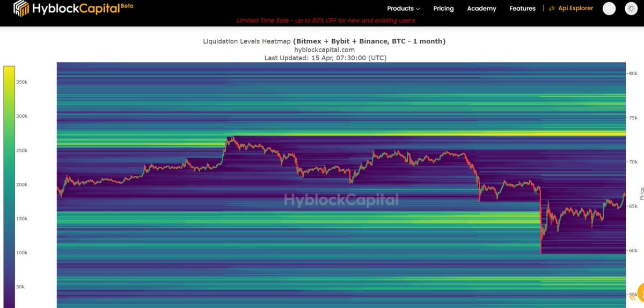Click the hyblockcapital.com chart subtitle
Image resolution: width=644 pixels, height=308 pixels.
click(x=324, y=49)
